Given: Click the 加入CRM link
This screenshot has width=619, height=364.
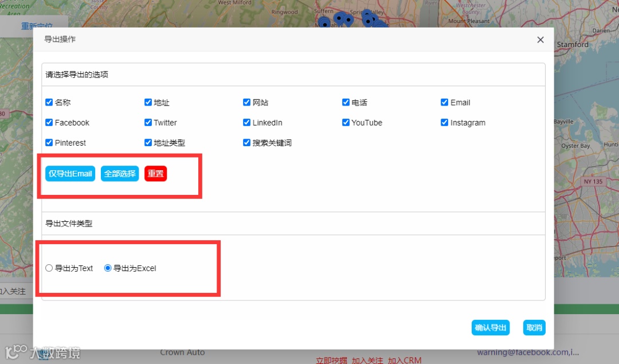Looking at the screenshot, I should click(405, 360).
